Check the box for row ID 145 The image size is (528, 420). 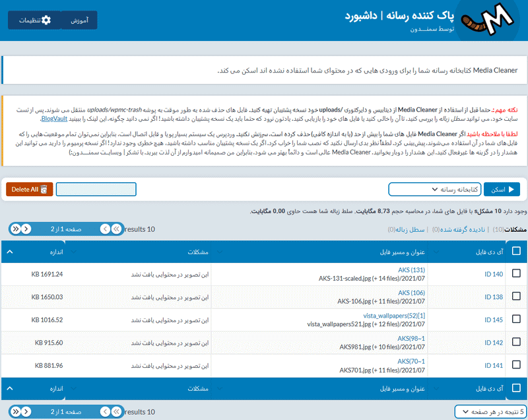coord(516,319)
